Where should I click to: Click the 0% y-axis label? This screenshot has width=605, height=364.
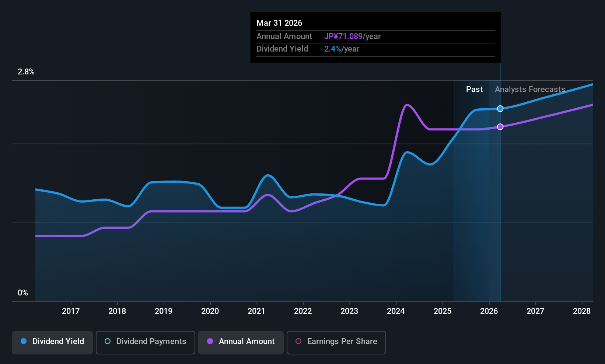23,293
